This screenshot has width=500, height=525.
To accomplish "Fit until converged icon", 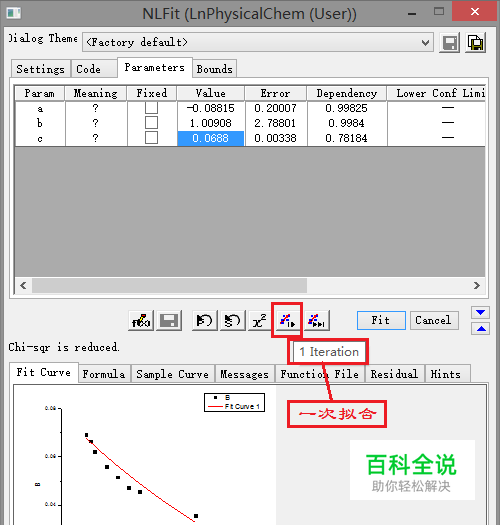I will (x=317, y=321).
